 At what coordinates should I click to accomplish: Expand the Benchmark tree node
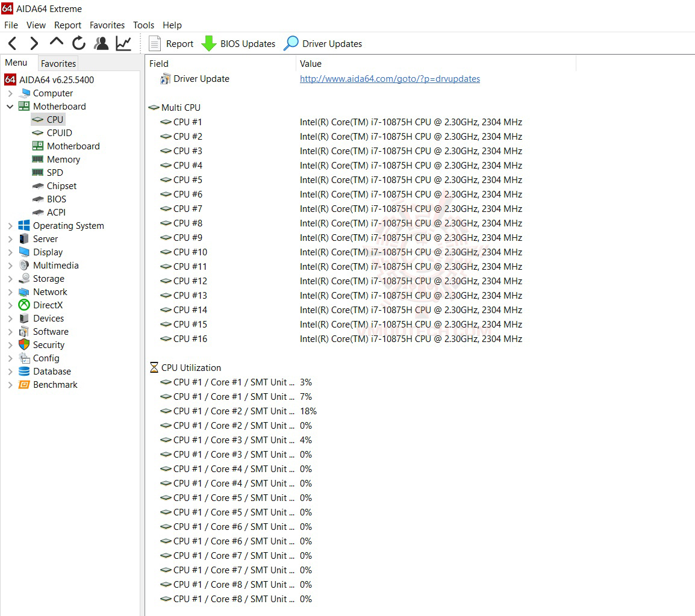(10, 385)
